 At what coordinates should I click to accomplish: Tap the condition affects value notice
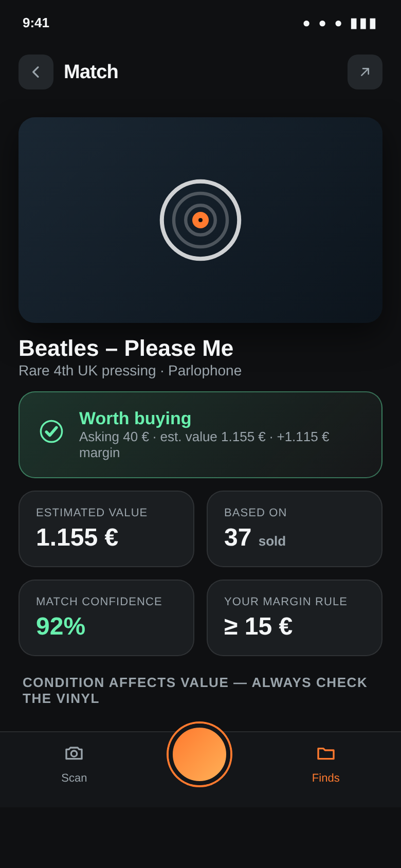[x=195, y=690]
